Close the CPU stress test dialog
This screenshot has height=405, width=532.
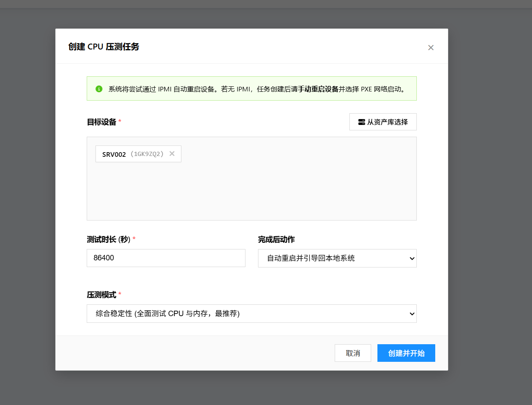click(x=431, y=48)
